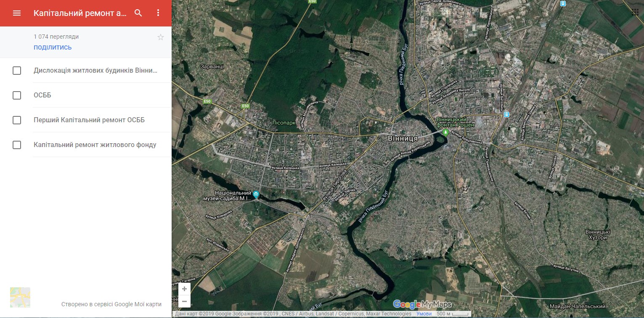Open the Умови terms link

tap(424, 314)
